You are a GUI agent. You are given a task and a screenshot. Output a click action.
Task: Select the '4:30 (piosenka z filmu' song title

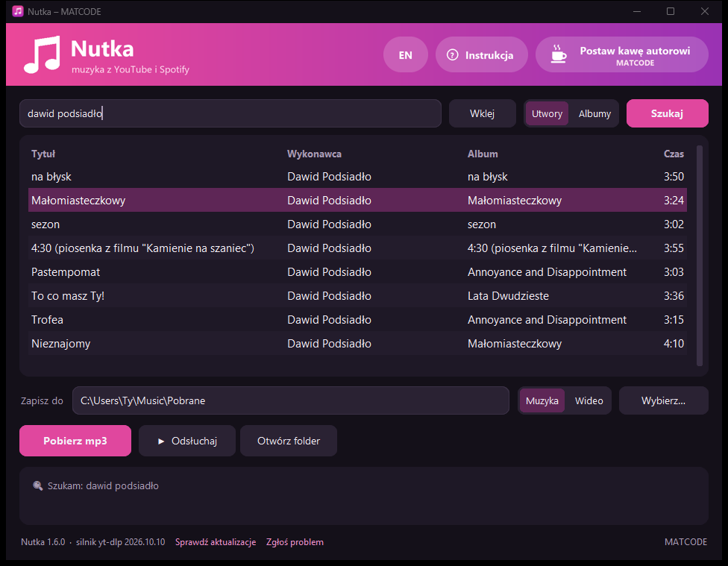(x=142, y=248)
